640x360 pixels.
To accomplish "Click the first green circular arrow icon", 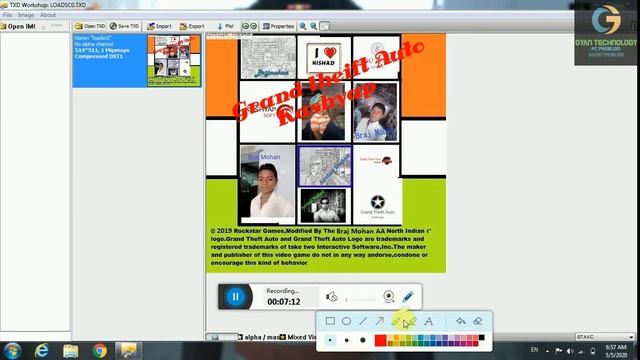I will 245,26.
